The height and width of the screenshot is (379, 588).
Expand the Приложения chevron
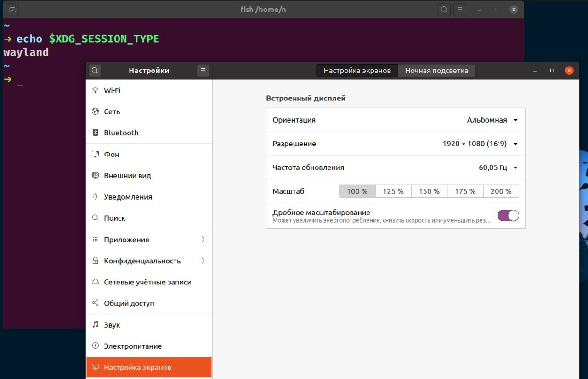click(203, 240)
